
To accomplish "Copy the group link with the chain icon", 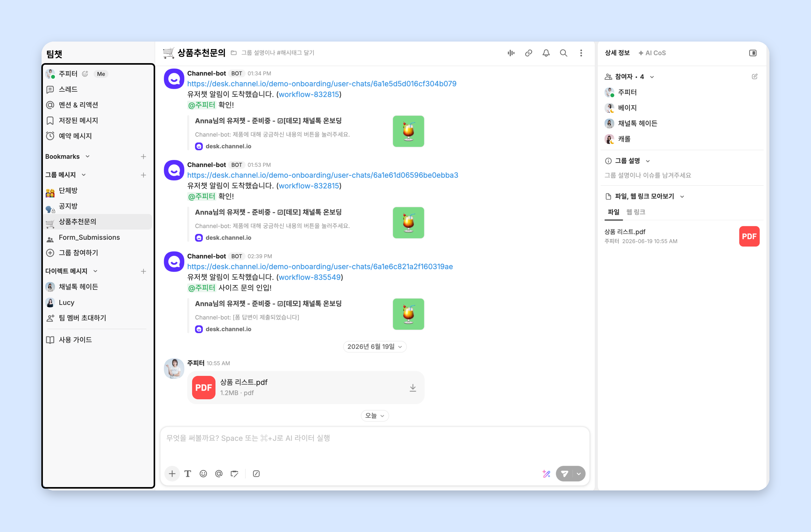I will pyautogui.click(x=528, y=53).
